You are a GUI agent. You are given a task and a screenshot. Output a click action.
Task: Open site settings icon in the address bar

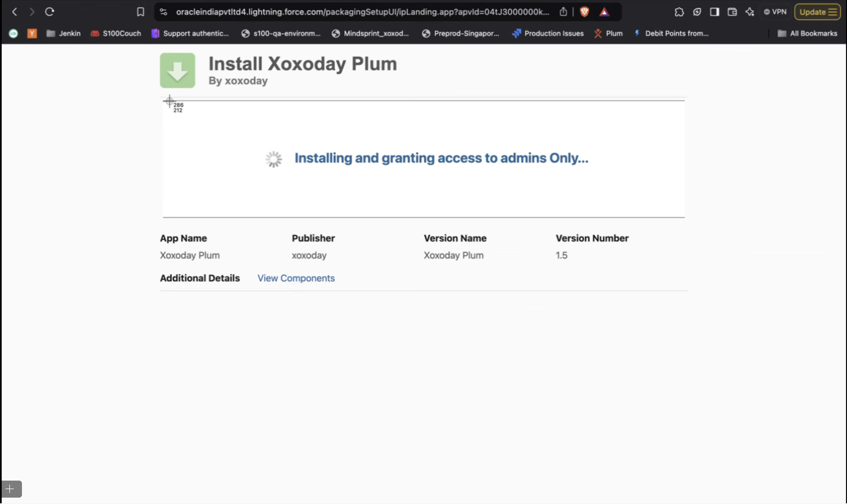point(163,12)
